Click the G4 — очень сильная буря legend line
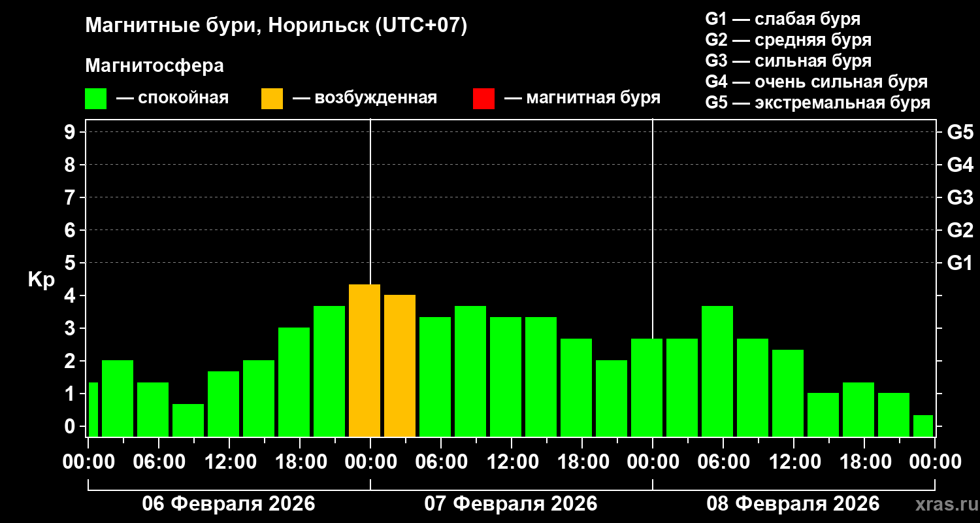 (x=817, y=82)
